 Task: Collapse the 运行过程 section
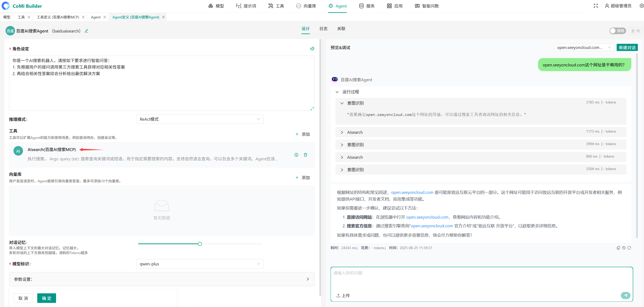337,92
